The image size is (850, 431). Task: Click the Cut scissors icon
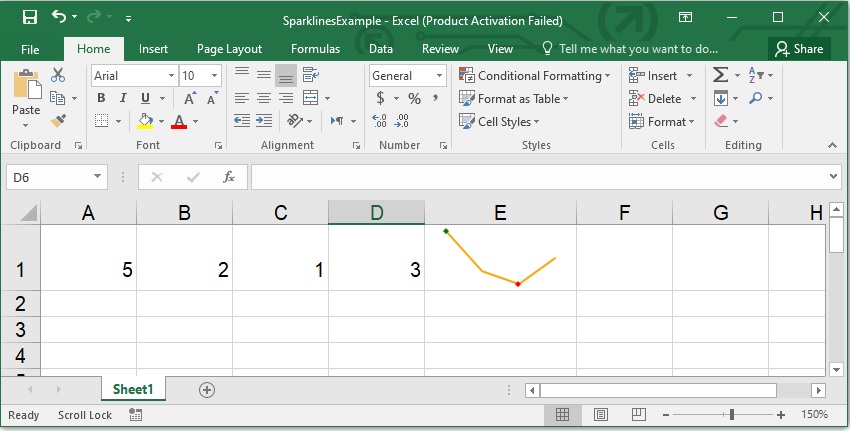click(x=57, y=75)
